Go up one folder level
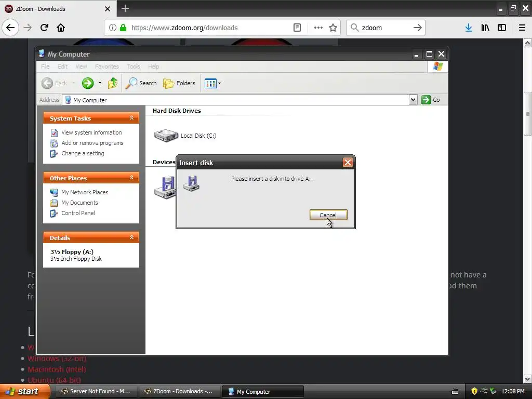This screenshot has width=532, height=399. [x=113, y=83]
